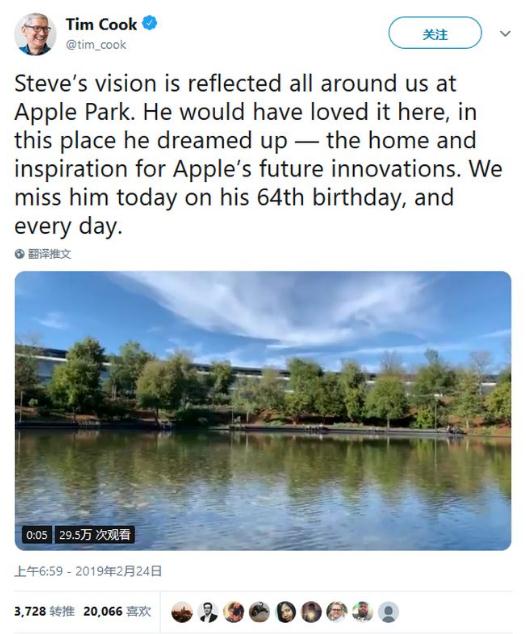
Task: Open the first liker avatar showing a skyline
Action: click(x=182, y=612)
